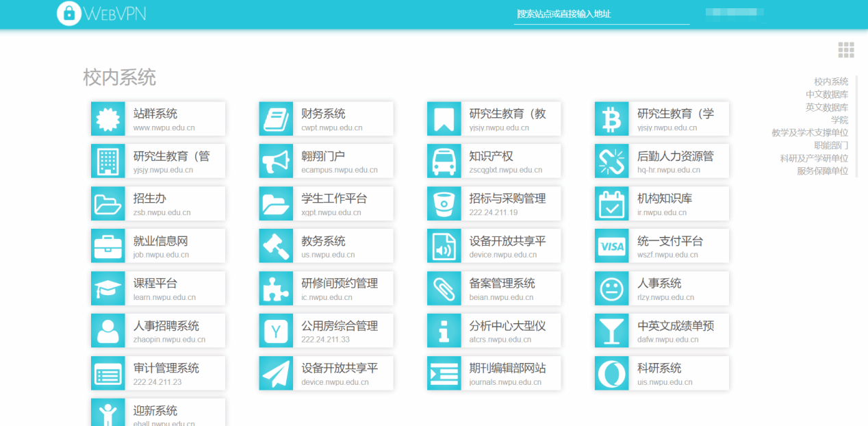Click the URL text cwpt.nwpu.edu.cn
This screenshot has height=426, width=868.
[x=332, y=128]
